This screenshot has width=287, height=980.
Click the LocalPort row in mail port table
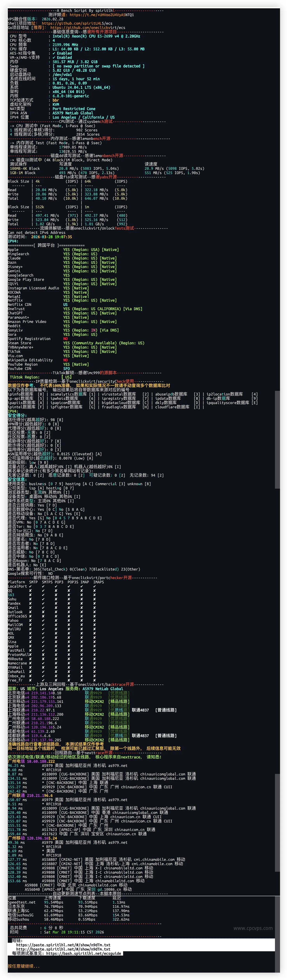(52, 586)
